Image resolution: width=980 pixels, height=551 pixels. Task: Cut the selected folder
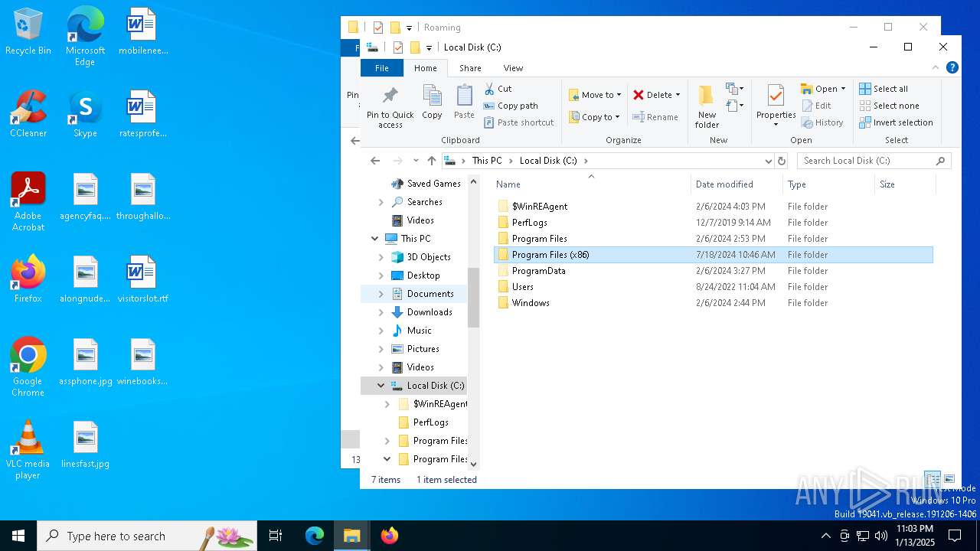click(498, 89)
